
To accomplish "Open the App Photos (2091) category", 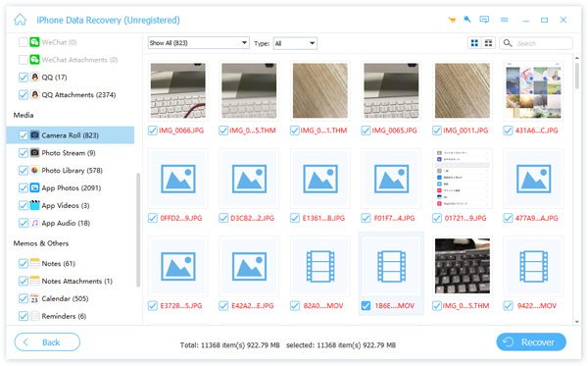I will 71,187.
